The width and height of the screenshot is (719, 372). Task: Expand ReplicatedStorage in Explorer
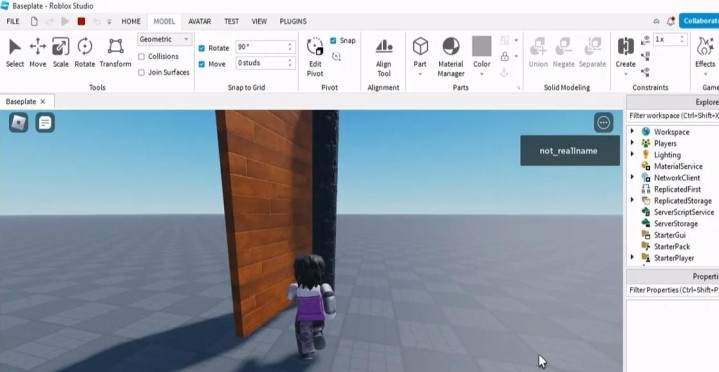coord(632,200)
